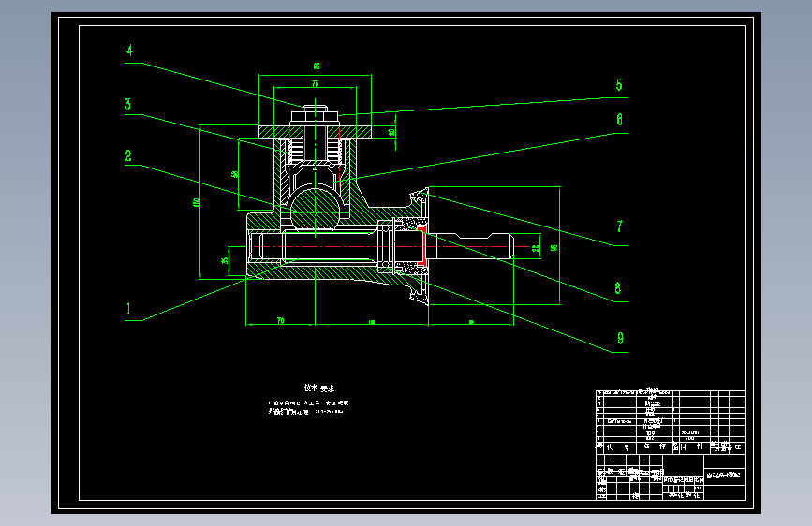Screen dimensions: 812x526
Task: Select part balloon number 4
Action: [x=129, y=51]
